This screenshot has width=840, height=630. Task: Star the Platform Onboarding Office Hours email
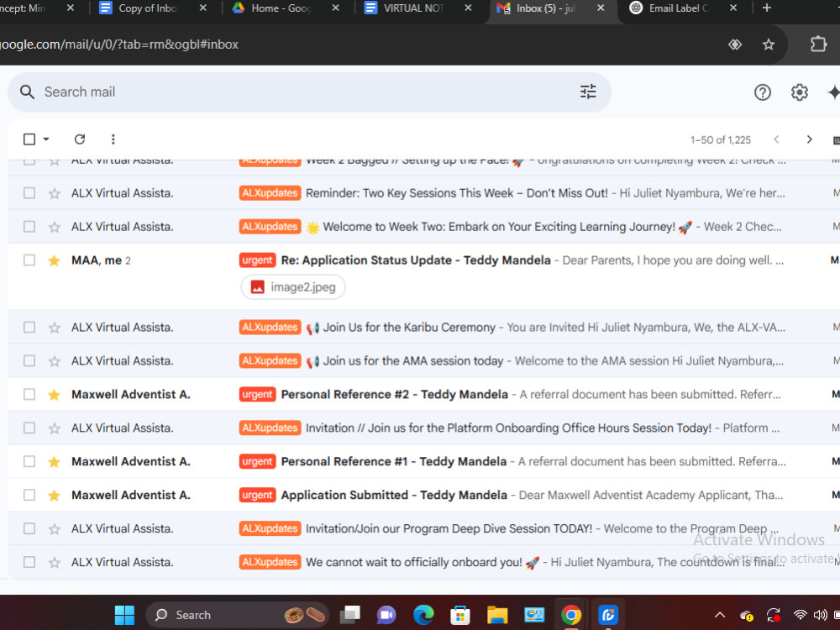(x=54, y=428)
